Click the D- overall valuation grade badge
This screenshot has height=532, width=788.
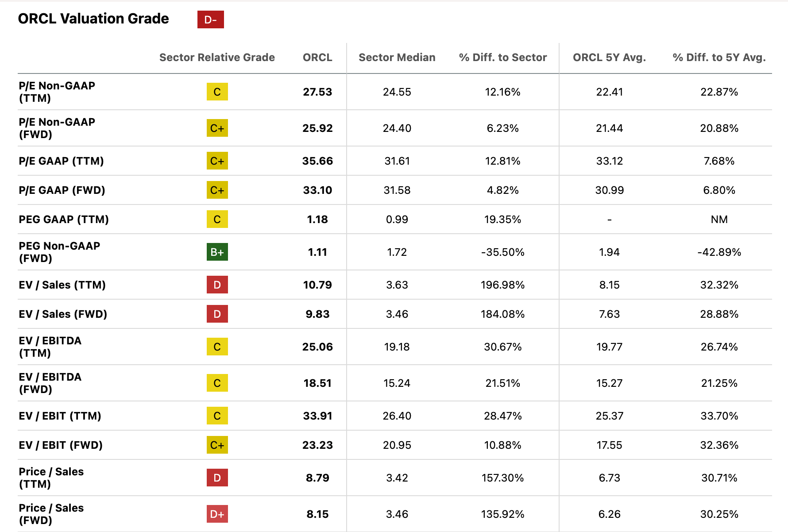[210, 19]
